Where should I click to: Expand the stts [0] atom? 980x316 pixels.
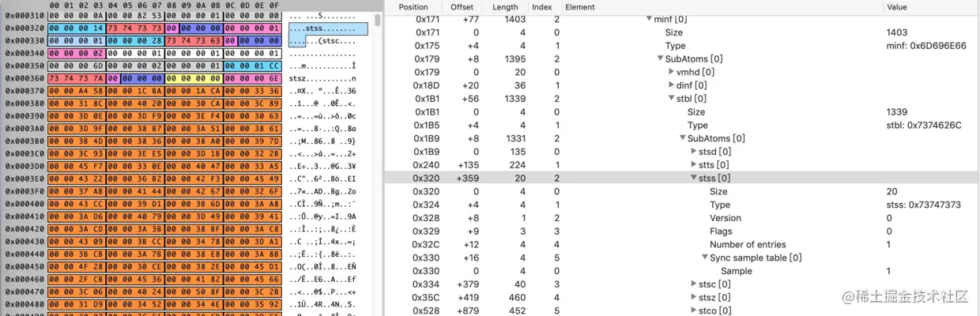(x=695, y=165)
